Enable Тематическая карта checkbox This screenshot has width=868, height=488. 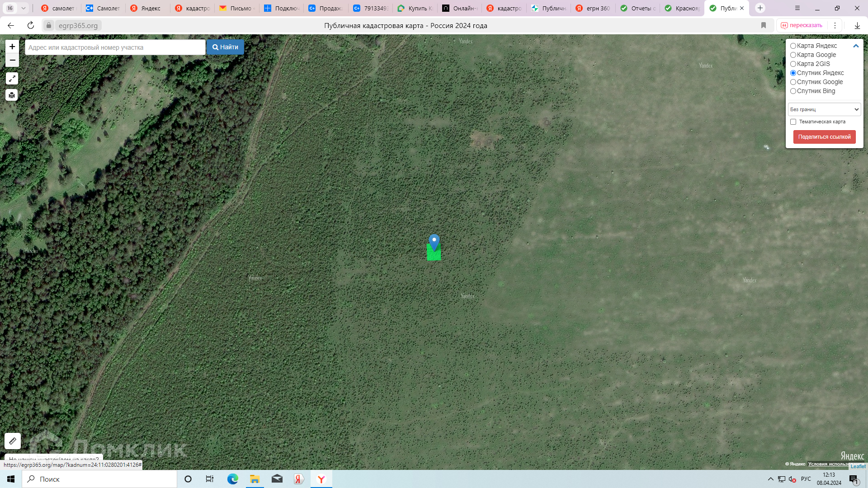(x=793, y=122)
